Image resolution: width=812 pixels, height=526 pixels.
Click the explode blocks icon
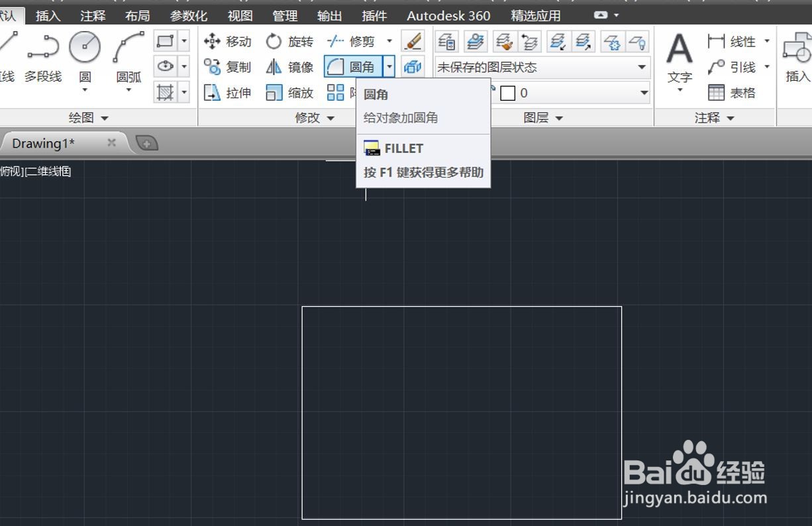(413, 67)
